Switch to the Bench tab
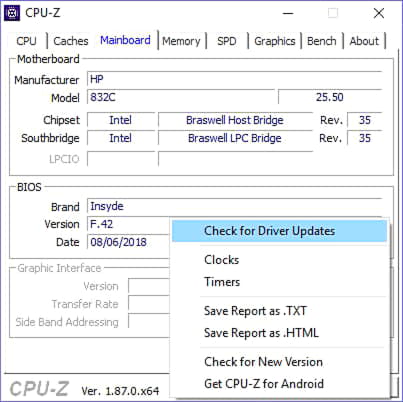 (x=322, y=41)
